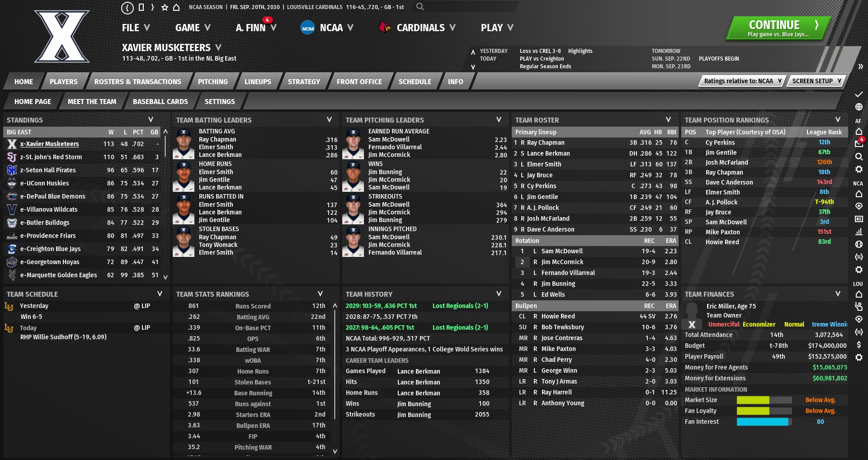Open Elmer Smith in the primary lineup
This screenshot has width=868, height=460.
click(544, 164)
